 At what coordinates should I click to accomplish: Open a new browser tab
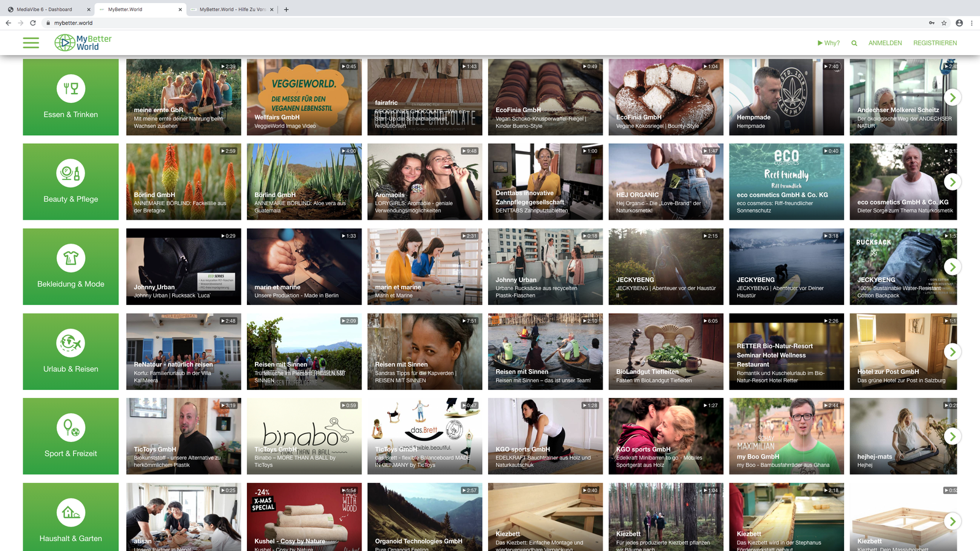[286, 9]
